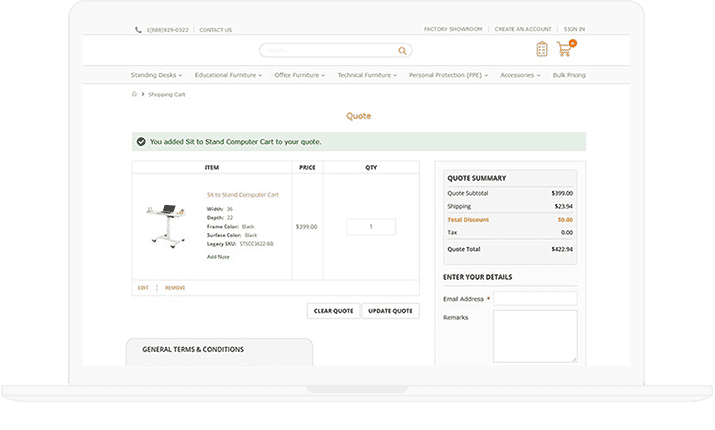Click the Email Address input field
The width and height of the screenshot is (715, 430).
tap(535, 298)
